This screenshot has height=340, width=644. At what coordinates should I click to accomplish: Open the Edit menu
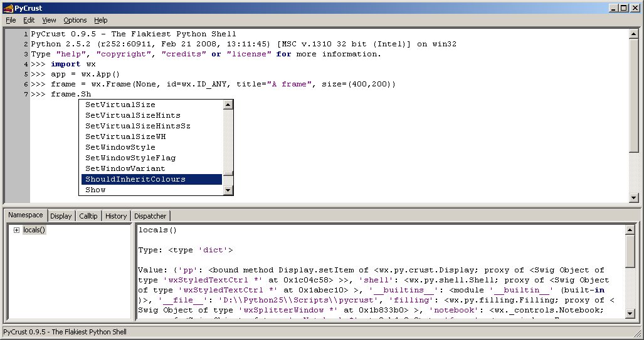click(x=29, y=20)
